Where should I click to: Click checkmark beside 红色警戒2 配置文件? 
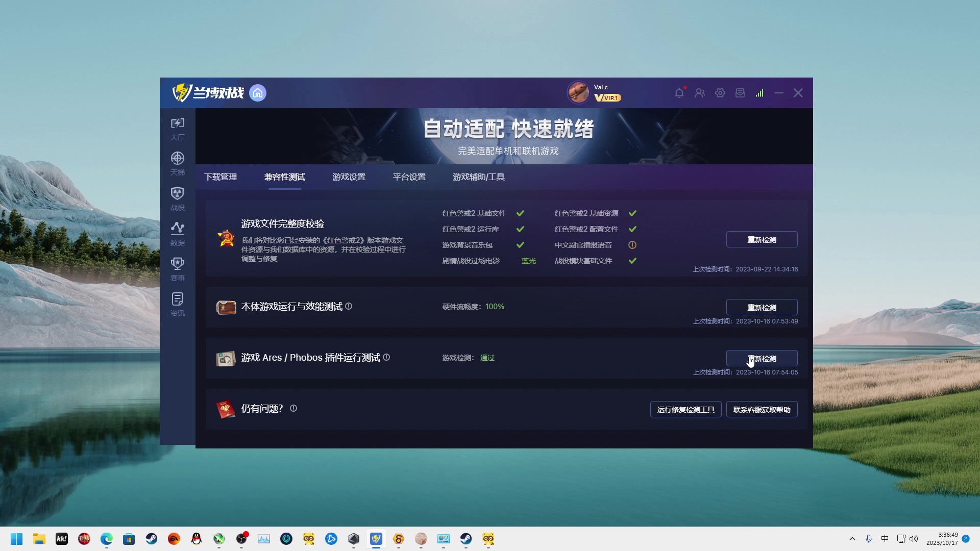click(632, 229)
